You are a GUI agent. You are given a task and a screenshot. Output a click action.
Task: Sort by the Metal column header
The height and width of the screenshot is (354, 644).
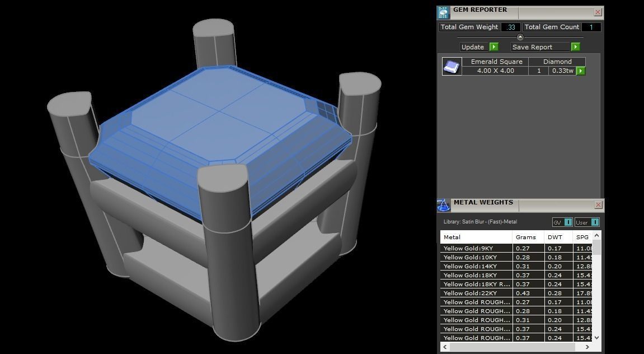(x=476, y=237)
